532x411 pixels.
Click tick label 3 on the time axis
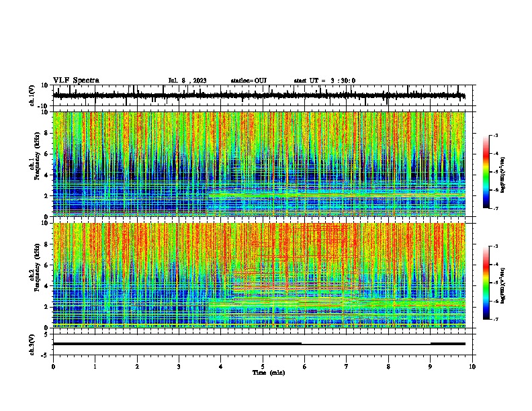pyautogui.click(x=179, y=367)
